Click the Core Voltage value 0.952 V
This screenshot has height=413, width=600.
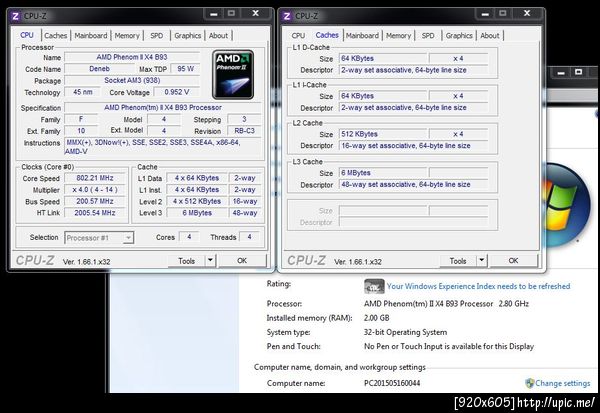(x=176, y=92)
